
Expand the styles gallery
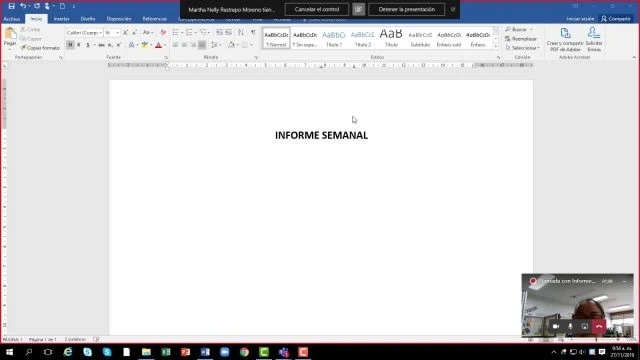coord(496,46)
